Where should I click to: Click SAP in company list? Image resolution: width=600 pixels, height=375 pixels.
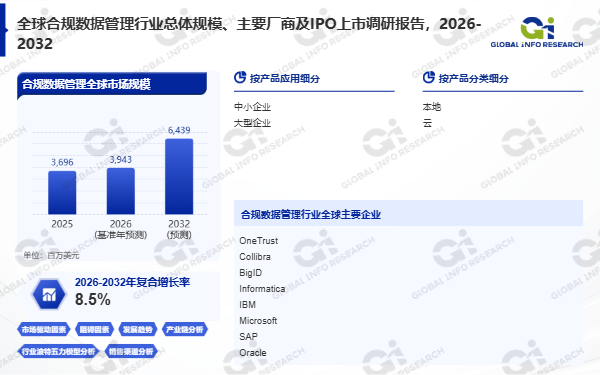[248, 337]
